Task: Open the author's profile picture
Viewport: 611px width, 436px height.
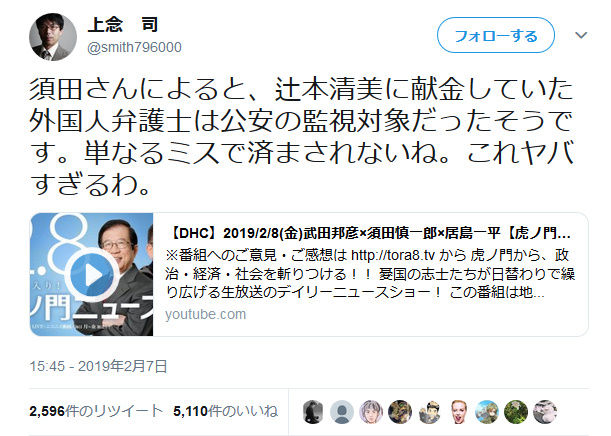Action: click(53, 37)
